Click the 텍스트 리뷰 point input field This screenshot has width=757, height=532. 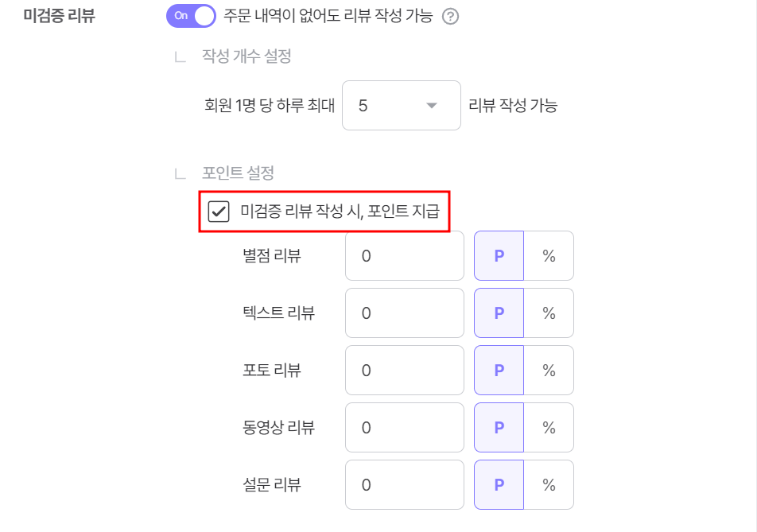point(405,313)
